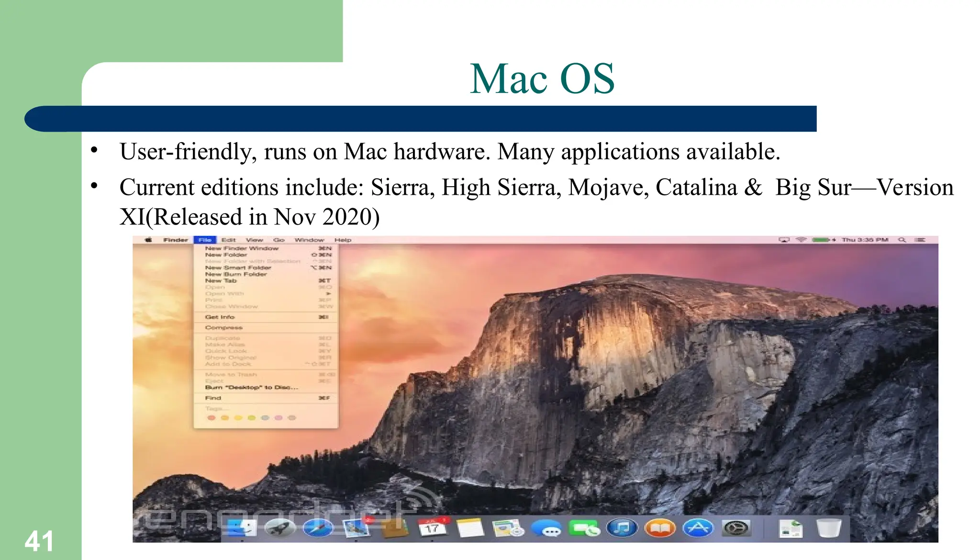
Task: Select the blue tag color dot
Action: tap(265, 418)
